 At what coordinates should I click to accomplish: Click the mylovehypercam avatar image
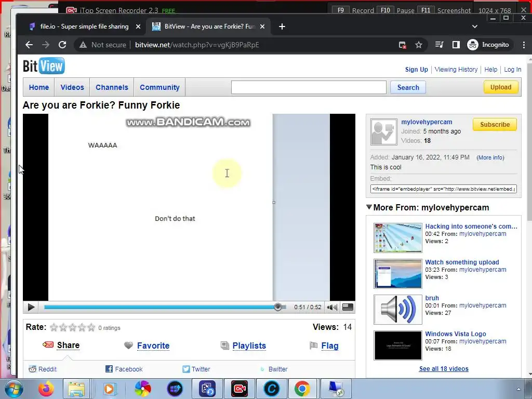point(384,131)
